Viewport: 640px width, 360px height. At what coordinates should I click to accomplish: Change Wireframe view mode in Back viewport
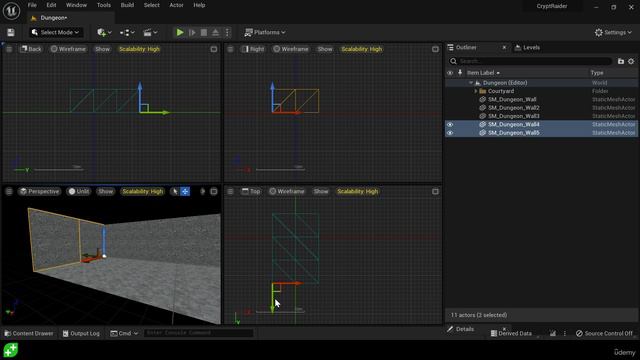tap(68, 49)
